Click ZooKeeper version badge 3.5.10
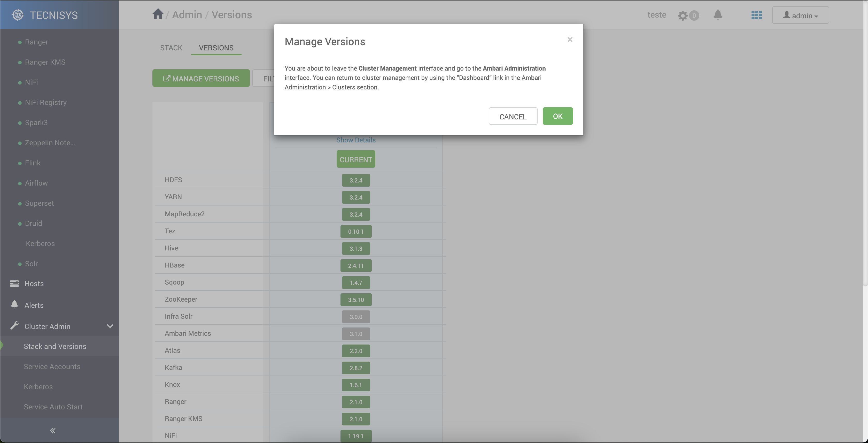868x443 pixels. [356, 299]
